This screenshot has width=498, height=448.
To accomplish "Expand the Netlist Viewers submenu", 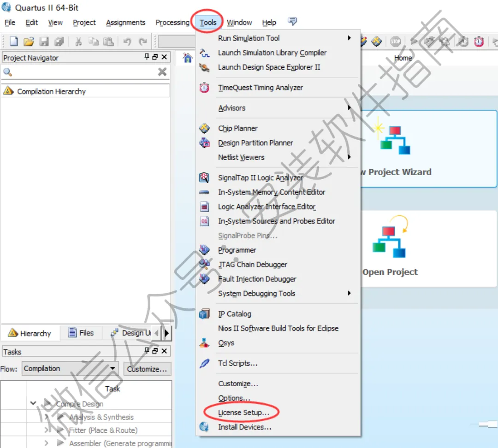I will pyautogui.click(x=278, y=157).
